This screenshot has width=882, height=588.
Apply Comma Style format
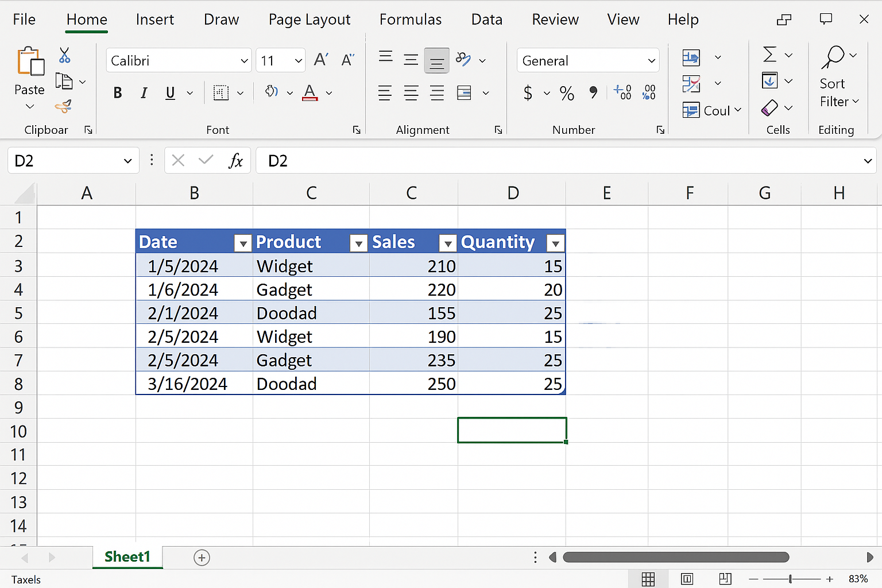(x=593, y=92)
